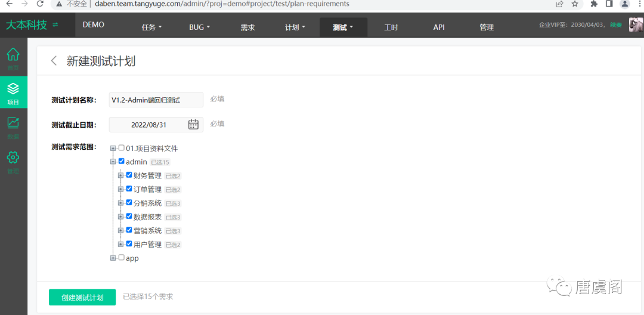Expand the 分销系统 tree node
This screenshot has width=644, height=315.
click(120, 203)
